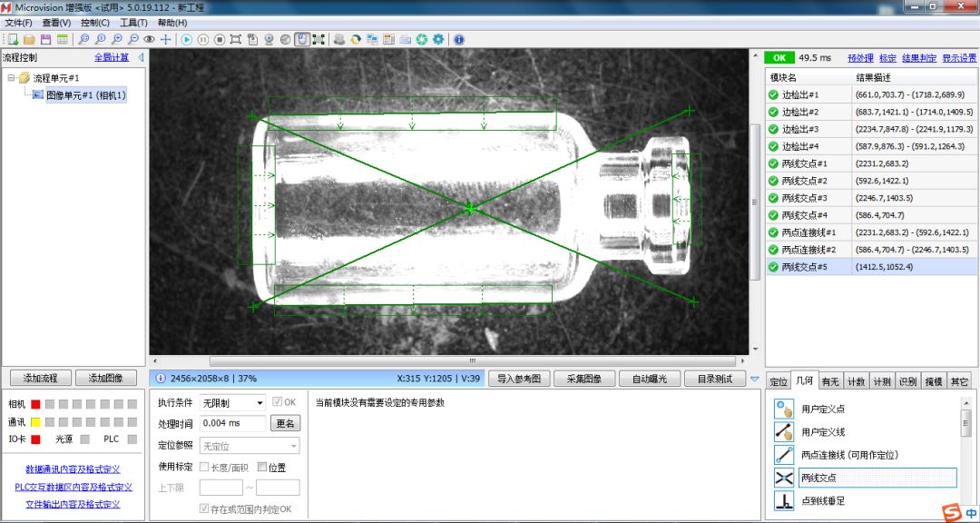Screen dimensions: 980x523
Task: Click the gray round gauge toolbar icon
Action: click(x=286, y=39)
